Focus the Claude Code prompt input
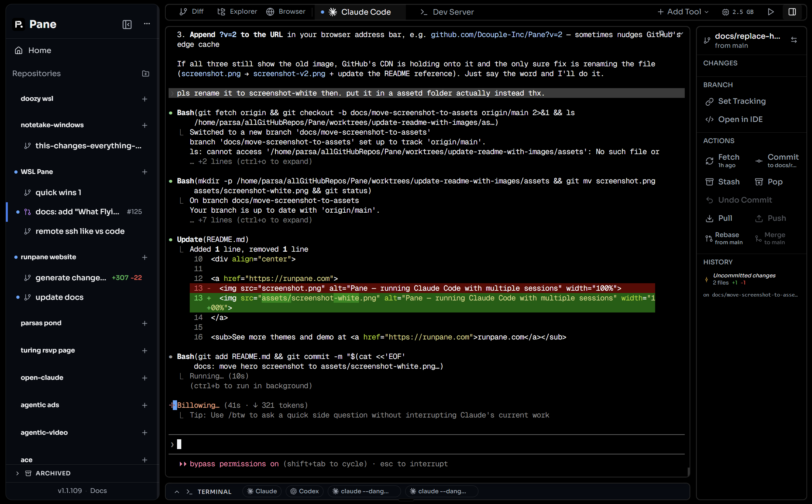The width and height of the screenshot is (812, 504). click(426, 444)
